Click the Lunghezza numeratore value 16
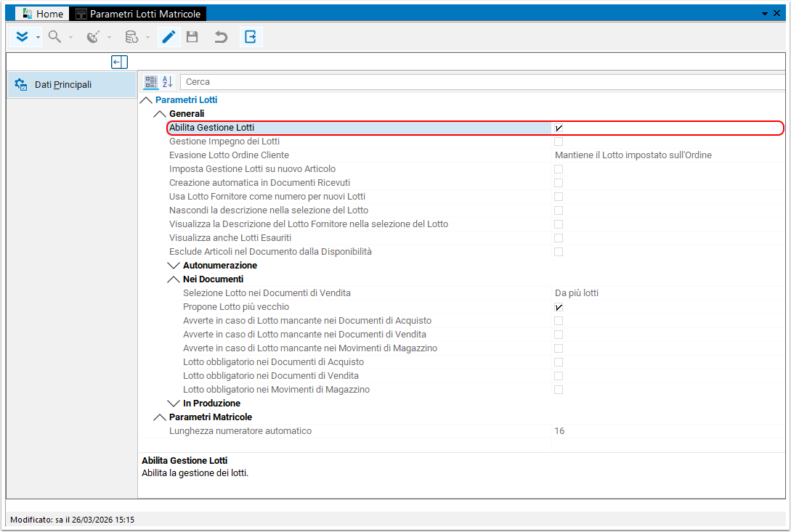The width and height of the screenshot is (791, 532). pyautogui.click(x=559, y=431)
